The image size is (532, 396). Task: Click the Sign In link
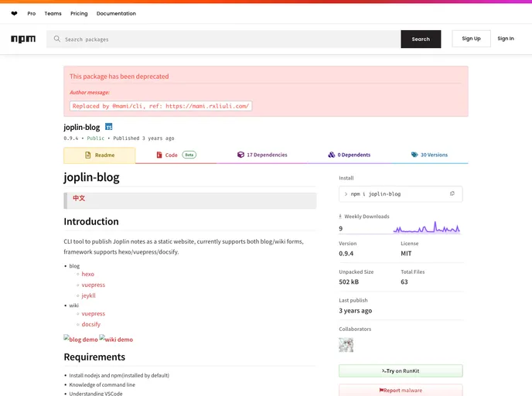coord(506,39)
